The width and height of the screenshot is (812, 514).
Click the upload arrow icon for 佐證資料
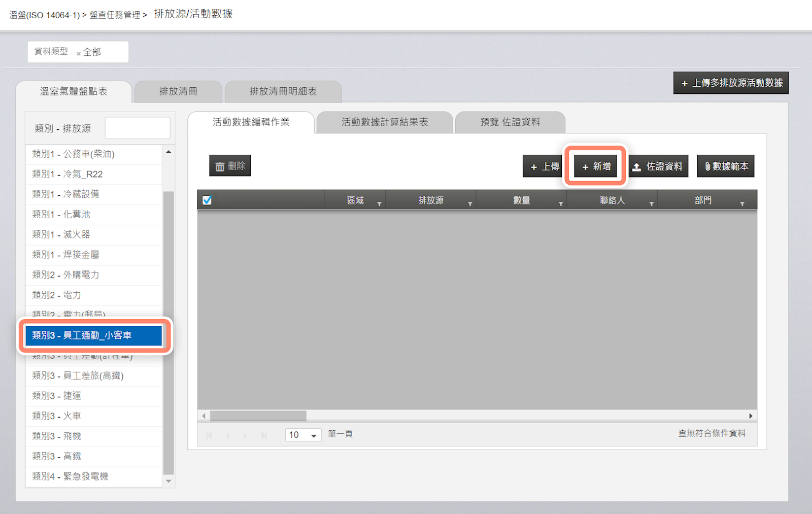[636, 166]
